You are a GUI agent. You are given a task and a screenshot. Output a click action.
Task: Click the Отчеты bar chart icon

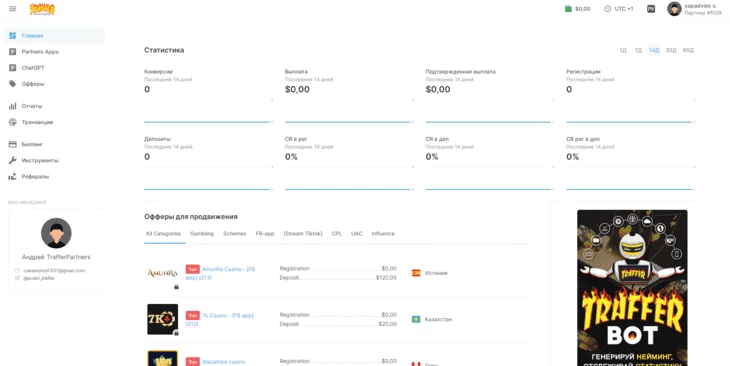coord(13,106)
